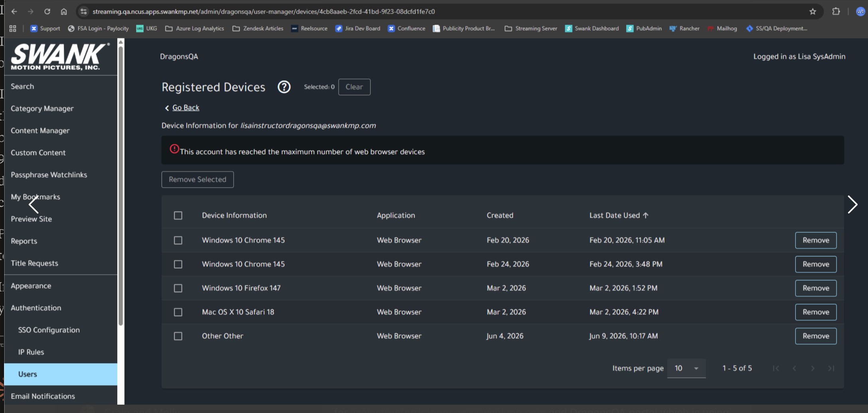Open the browser extensions puzzle icon
Screen dimensions: 868x413
coord(836,12)
